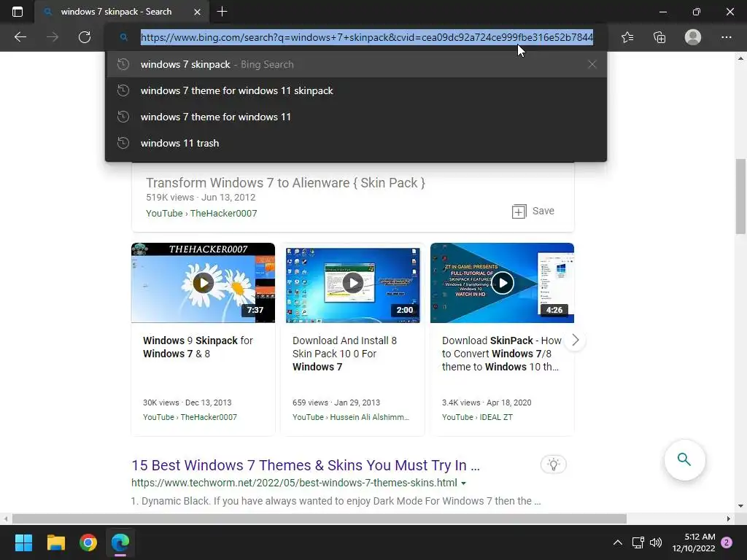This screenshot has height=560, width=747.
Task: Save the Alienware Skin Pack video
Action: (x=533, y=211)
